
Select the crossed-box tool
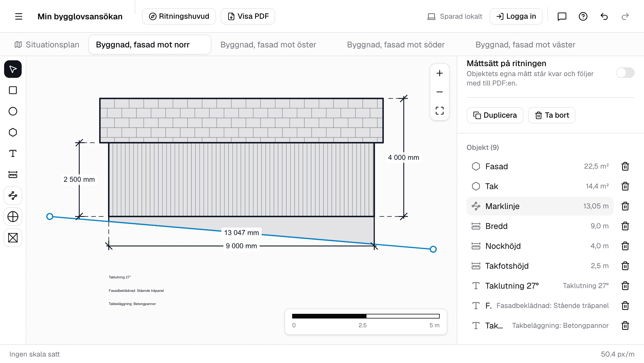(13, 238)
